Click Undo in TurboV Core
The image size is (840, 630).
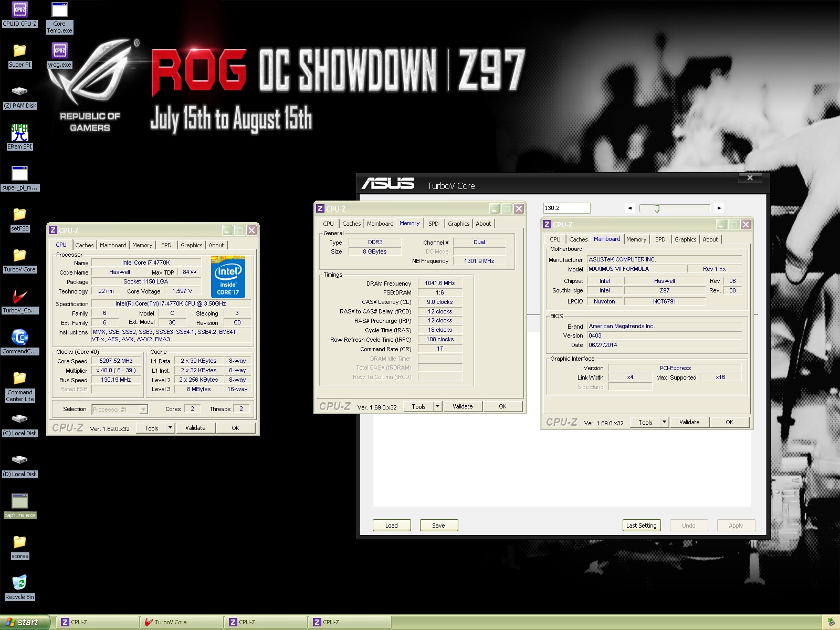688,526
